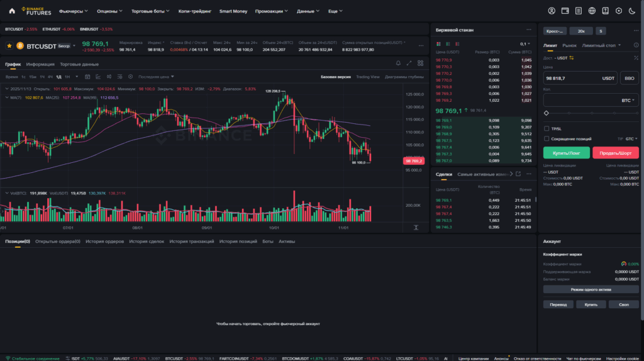Open the calendar date-range icon in chart toolbar
644x361 pixels.
(87, 77)
